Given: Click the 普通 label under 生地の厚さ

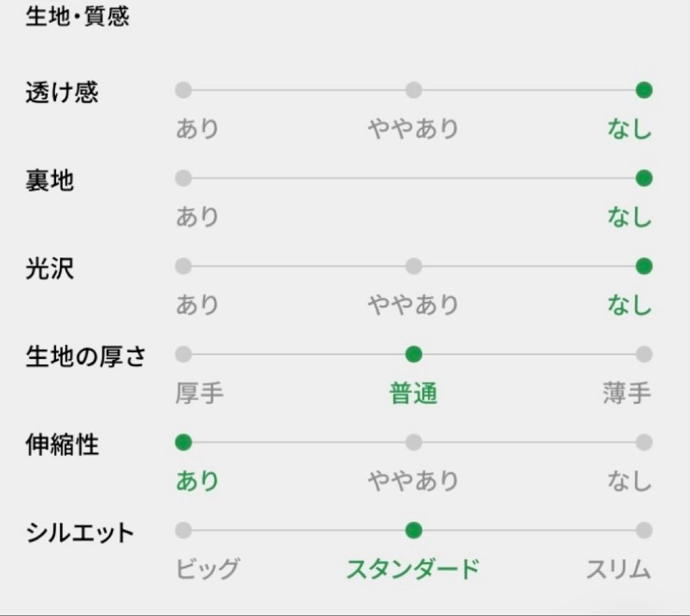Looking at the screenshot, I should pyautogui.click(x=413, y=394).
